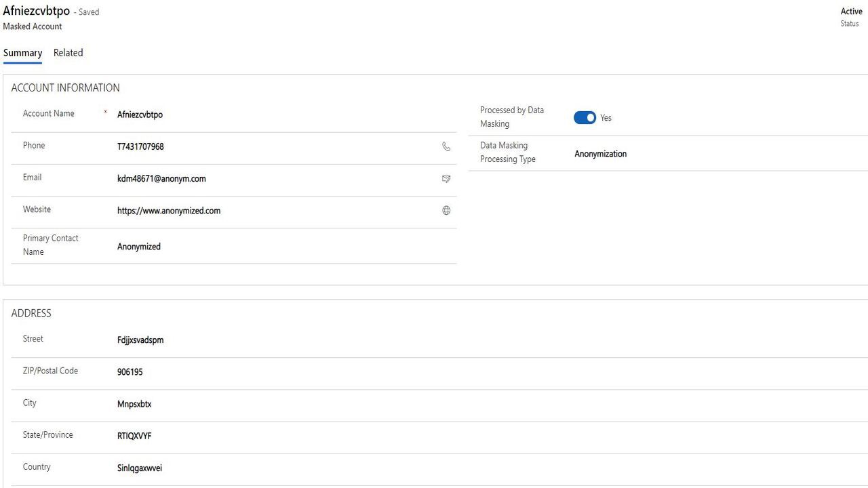Click the send email icon
The height and width of the screenshot is (488, 868).
pyautogui.click(x=446, y=179)
